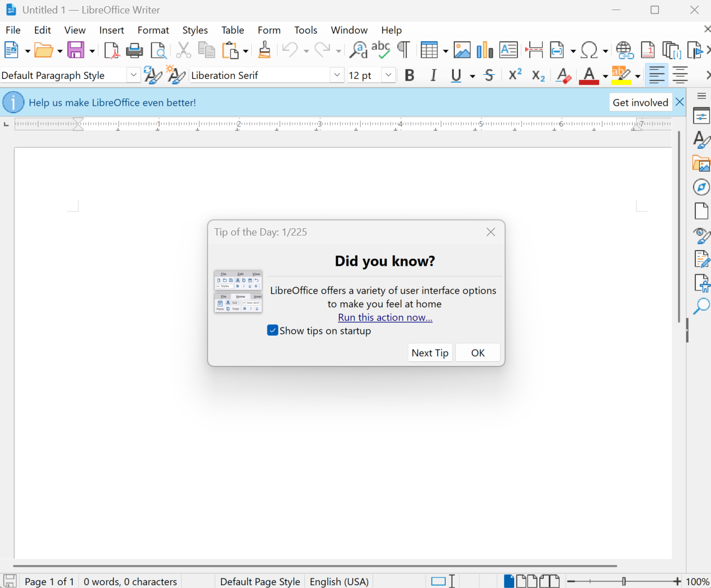The width and height of the screenshot is (711, 588).
Task: Click Clear Direct Formatting icon
Action: click(x=563, y=76)
